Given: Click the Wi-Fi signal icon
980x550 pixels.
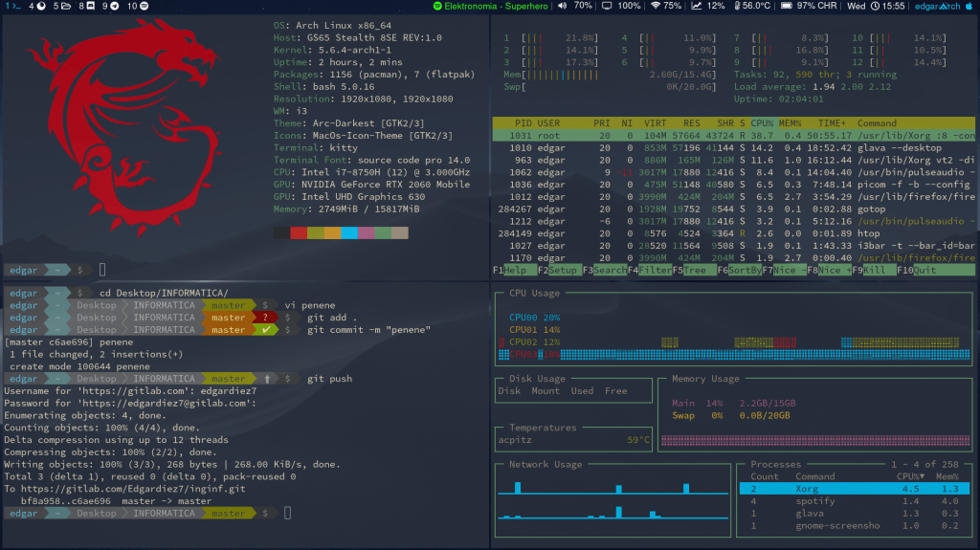Looking at the screenshot, I should click(655, 6).
